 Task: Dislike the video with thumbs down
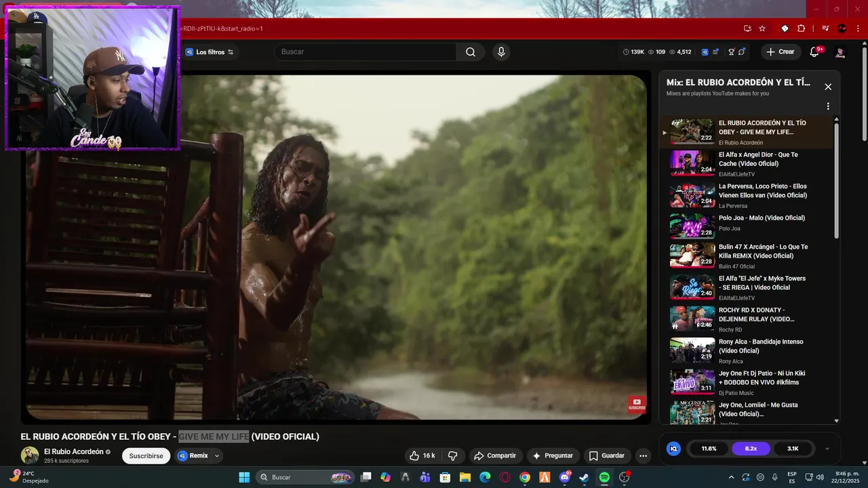tap(453, 455)
